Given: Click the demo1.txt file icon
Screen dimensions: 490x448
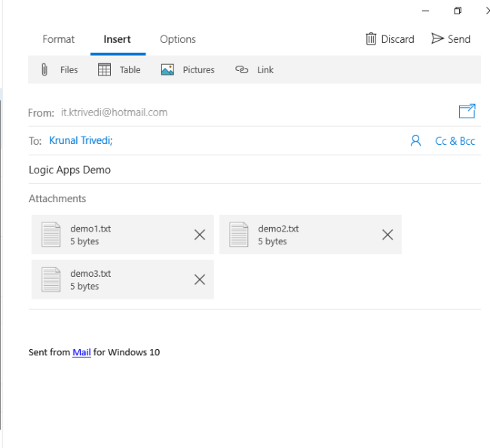Looking at the screenshot, I should [x=51, y=235].
